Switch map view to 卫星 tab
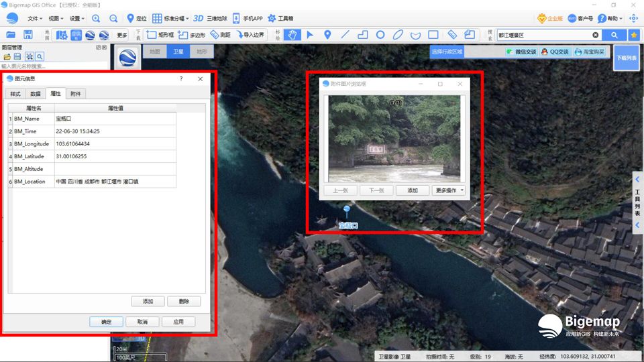Screen dimensions: 644x362 (178, 52)
